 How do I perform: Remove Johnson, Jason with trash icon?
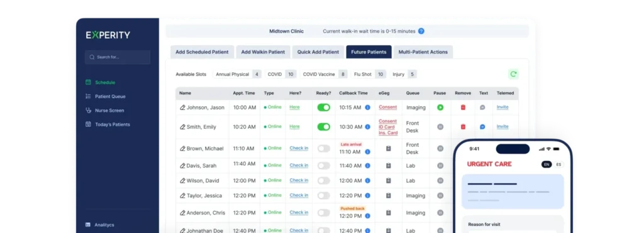point(463,107)
